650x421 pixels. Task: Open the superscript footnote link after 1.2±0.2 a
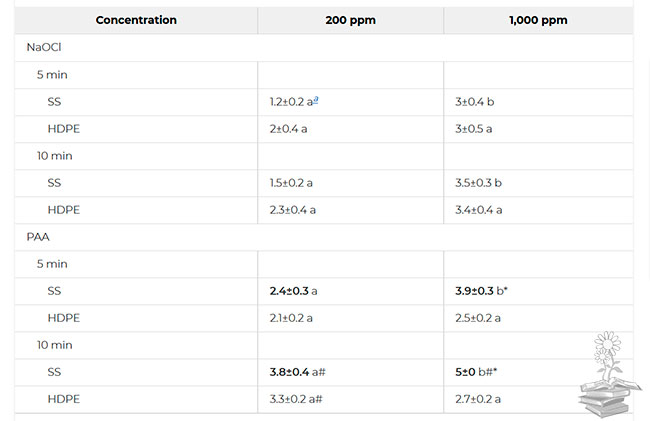tap(316, 100)
